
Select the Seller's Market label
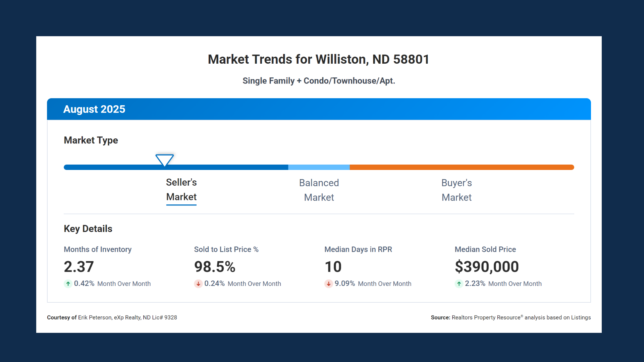[x=181, y=190]
